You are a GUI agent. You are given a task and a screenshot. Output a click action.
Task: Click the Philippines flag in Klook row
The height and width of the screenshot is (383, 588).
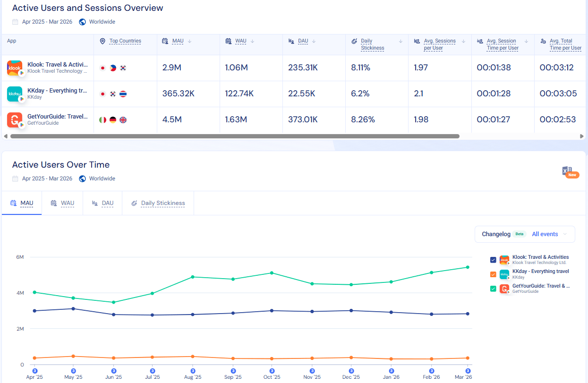click(113, 68)
